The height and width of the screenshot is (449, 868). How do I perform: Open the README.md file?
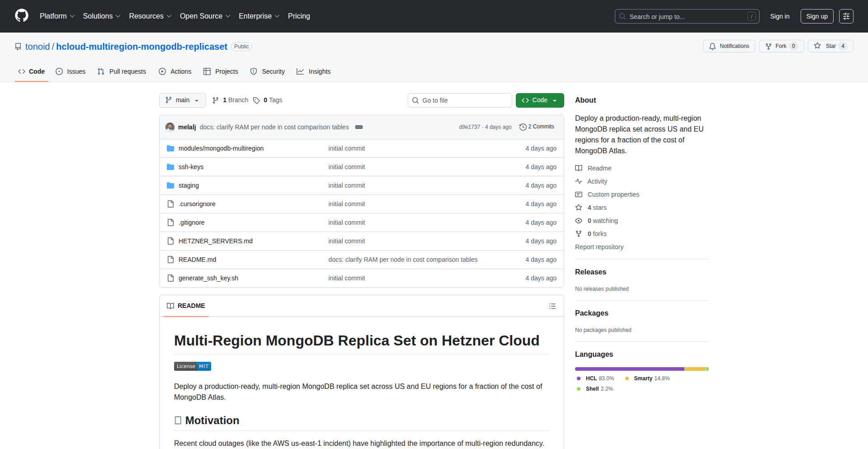[197, 260]
